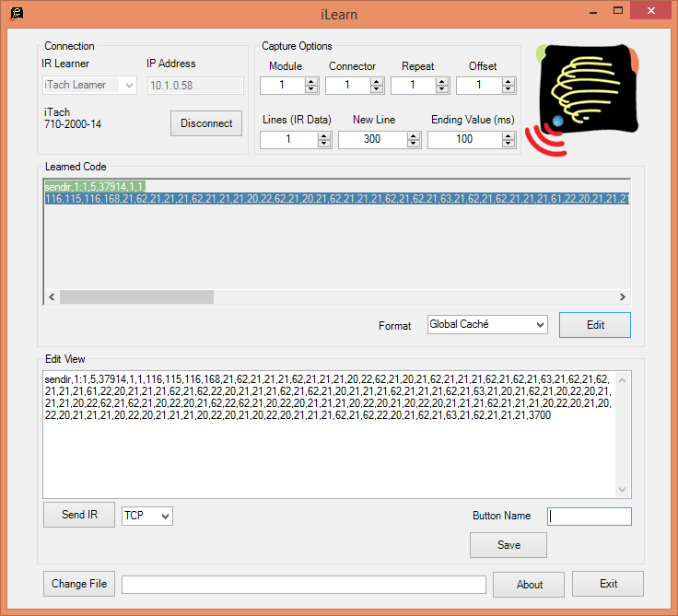Decrease the Module value
Screen dimensions: 678x616
pyautogui.click(x=310, y=89)
